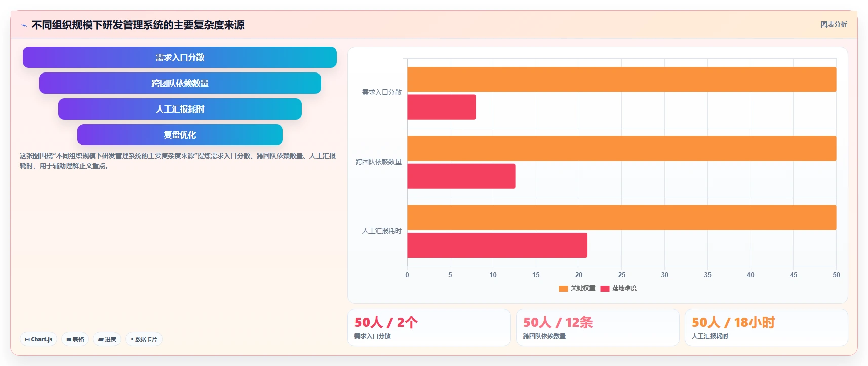The width and height of the screenshot is (868, 366).
Task: Click the orange bar for 人工汇报耗时
Action: pyautogui.click(x=621, y=217)
